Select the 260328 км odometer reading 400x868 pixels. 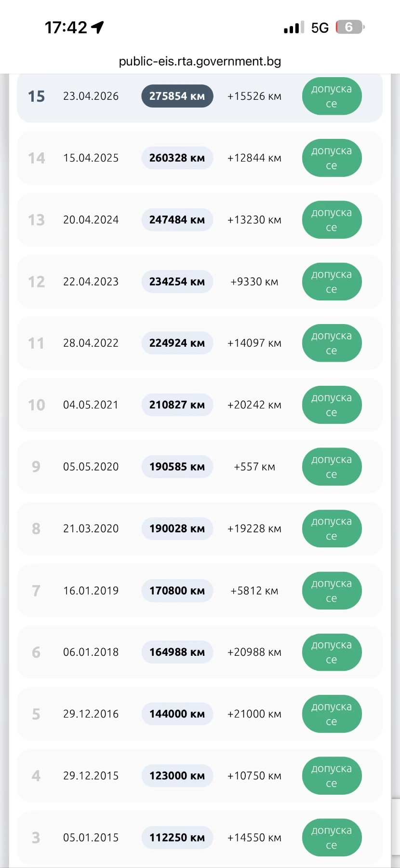click(177, 158)
